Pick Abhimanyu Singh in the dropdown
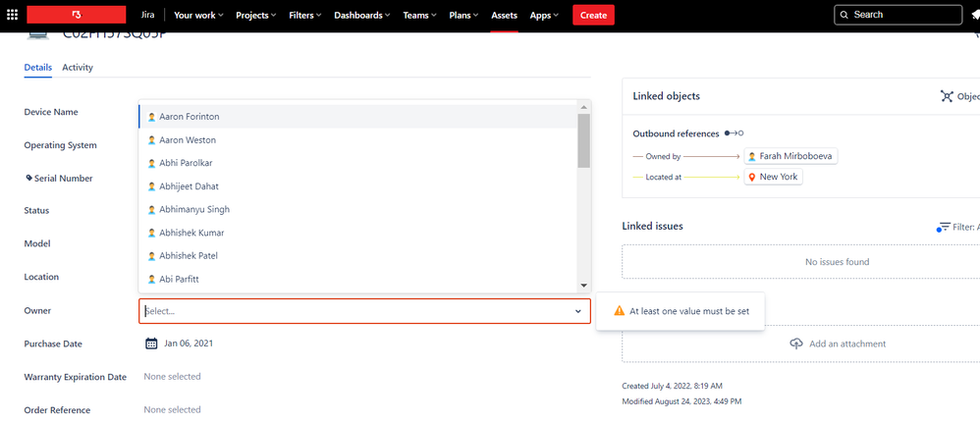Screen dimensions: 980x423 [358, 209]
